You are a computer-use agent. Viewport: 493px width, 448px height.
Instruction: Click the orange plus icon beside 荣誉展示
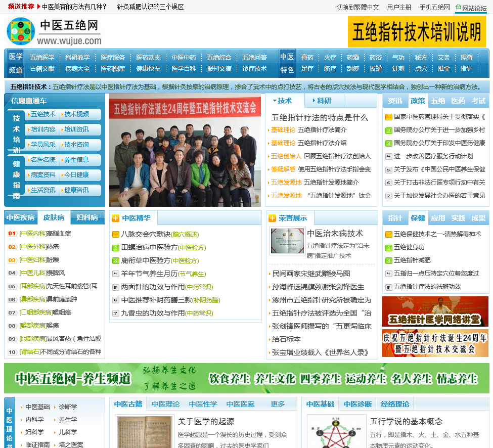click(x=272, y=218)
